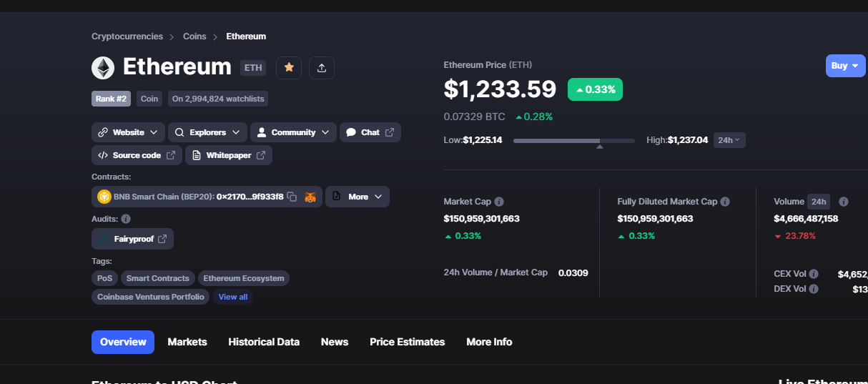Click the Ethereum breadcrumb item
868x384 pixels.
pyautogui.click(x=246, y=36)
